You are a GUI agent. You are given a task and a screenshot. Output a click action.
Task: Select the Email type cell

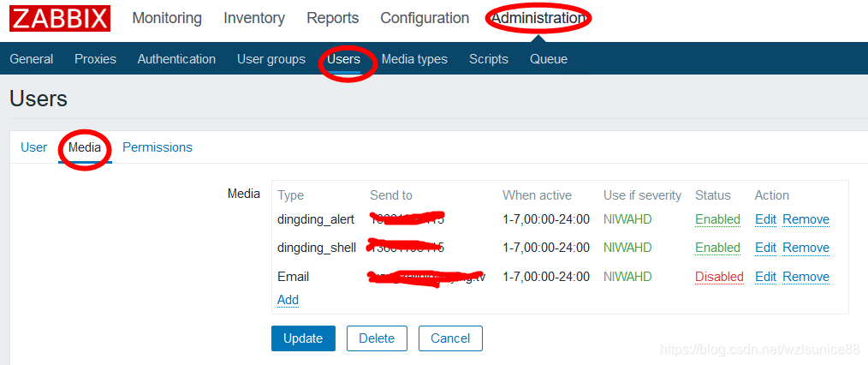tap(294, 277)
